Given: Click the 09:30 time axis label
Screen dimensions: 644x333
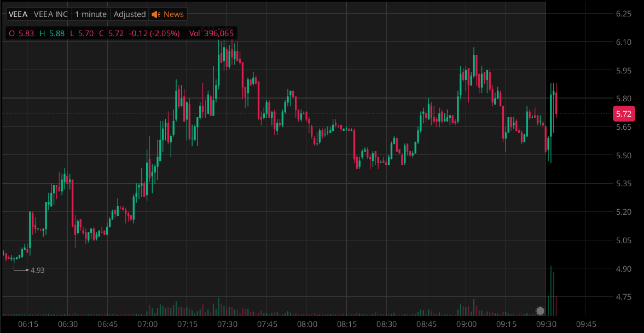Looking at the screenshot, I should [x=546, y=324].
